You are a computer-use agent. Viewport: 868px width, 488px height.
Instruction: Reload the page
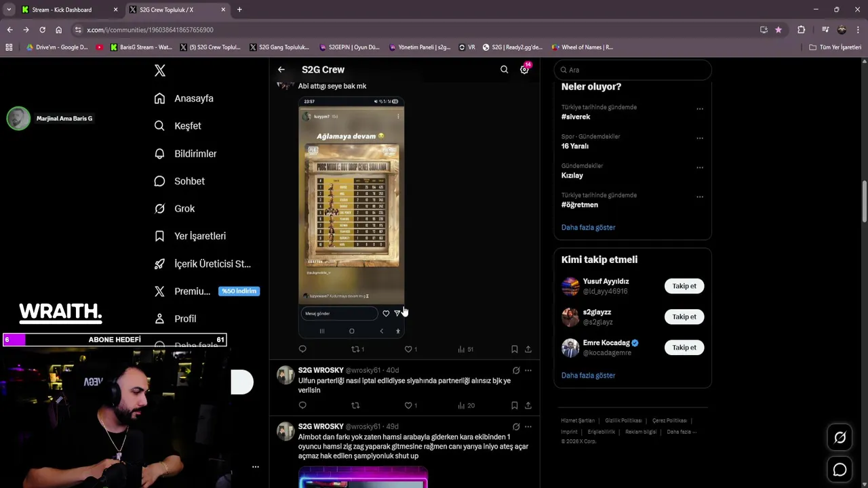(x=42, y=30)
